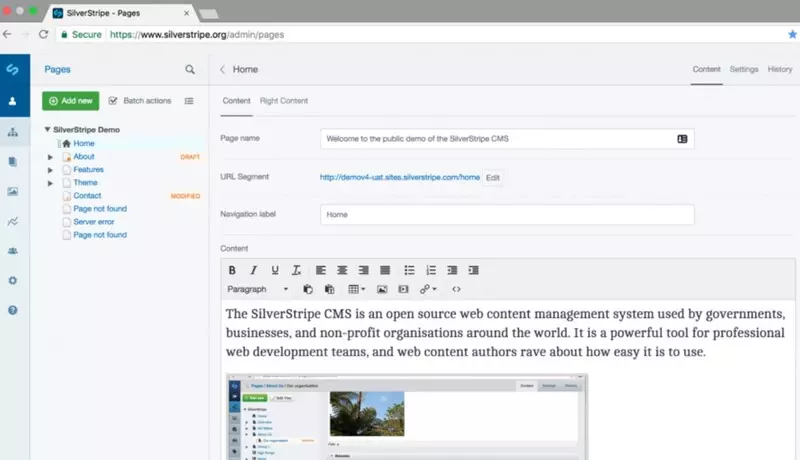
Task: Click the green Add new button
Action: pyautogui.click(x=70, y=101)
